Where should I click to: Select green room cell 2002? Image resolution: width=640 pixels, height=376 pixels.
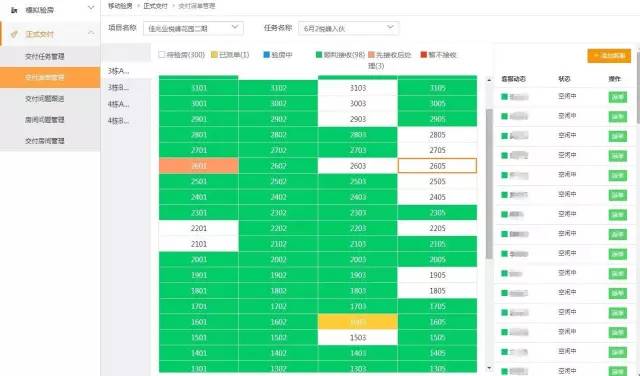tap(278, 259)
